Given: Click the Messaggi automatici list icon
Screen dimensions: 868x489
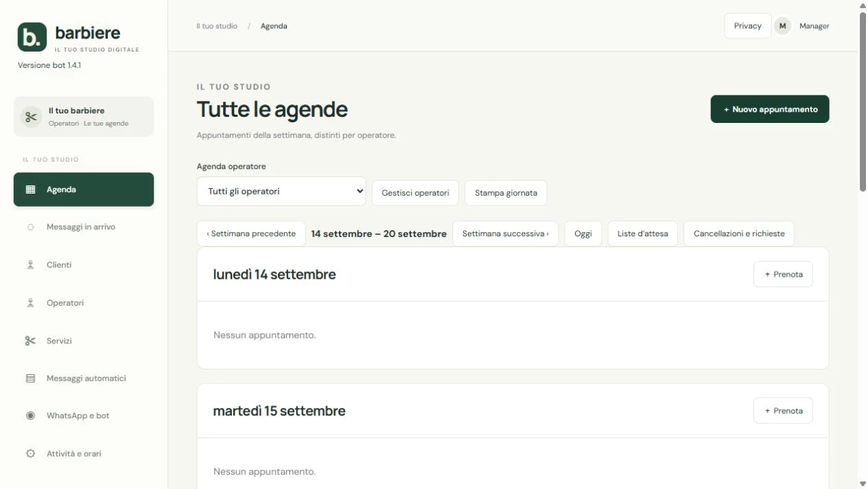Looking at the screenshot, I should 30,378.
